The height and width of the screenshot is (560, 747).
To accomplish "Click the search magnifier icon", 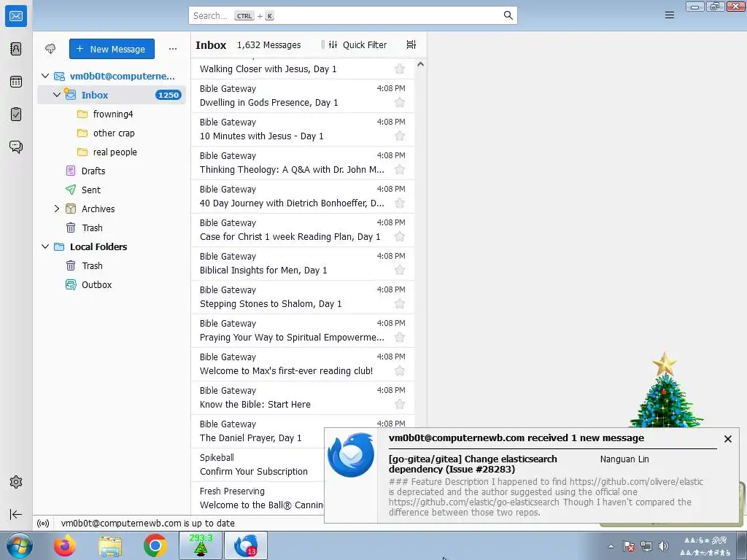I will [x=508, y=15].
